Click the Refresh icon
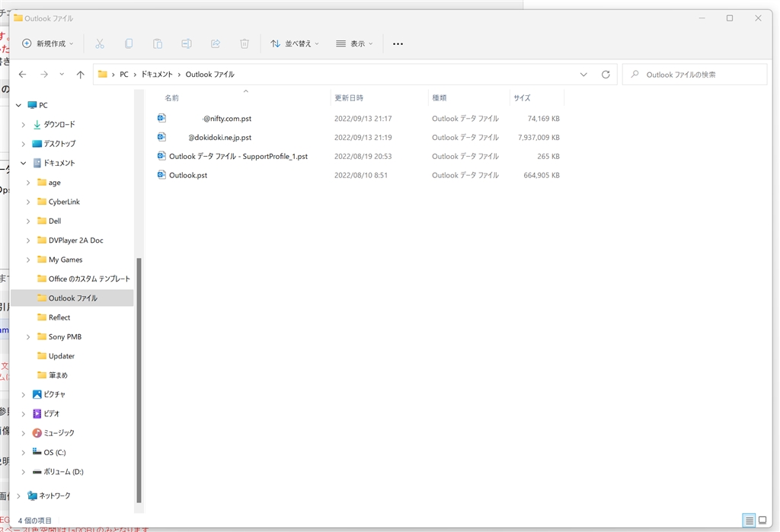The image size is (780, 532). coord(606,75)
